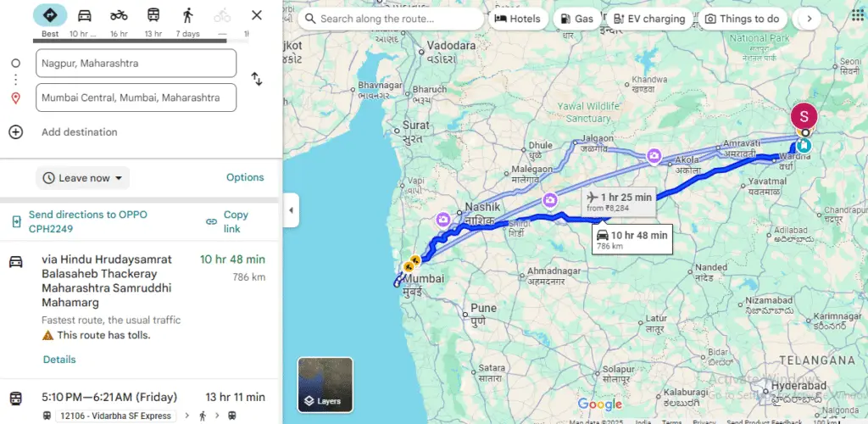Open Details of the Samruddhi Mahamarg route
The height and width of the screenshot is (424, 868).
coord(59,360)
